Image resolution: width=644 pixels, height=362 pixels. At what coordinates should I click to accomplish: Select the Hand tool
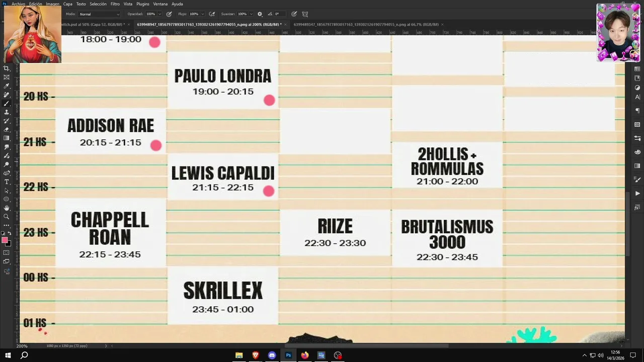pos(7,208)
